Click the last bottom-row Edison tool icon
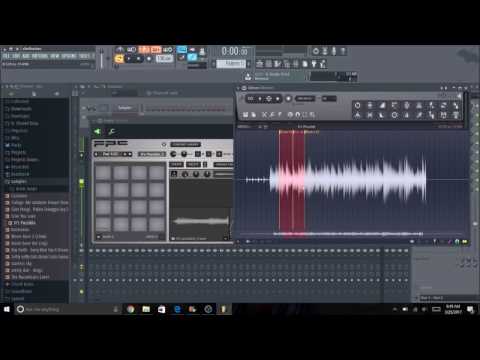 coord(456,115)
